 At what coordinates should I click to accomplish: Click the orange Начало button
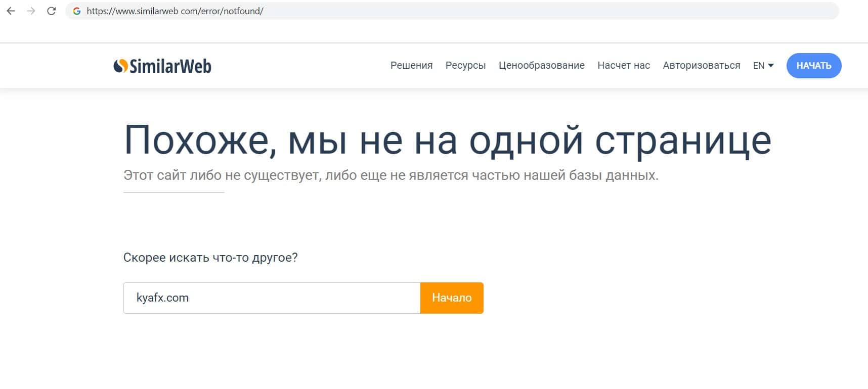click(x=452, y=298)
